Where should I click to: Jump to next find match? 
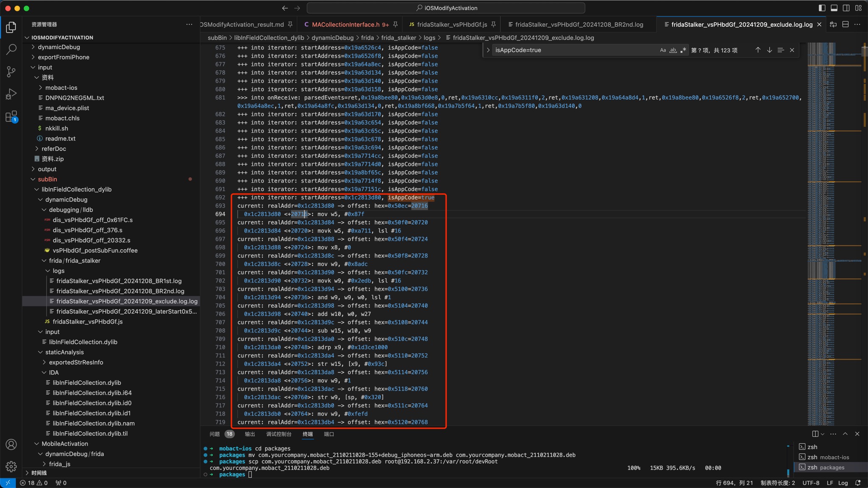coord(769,50)
